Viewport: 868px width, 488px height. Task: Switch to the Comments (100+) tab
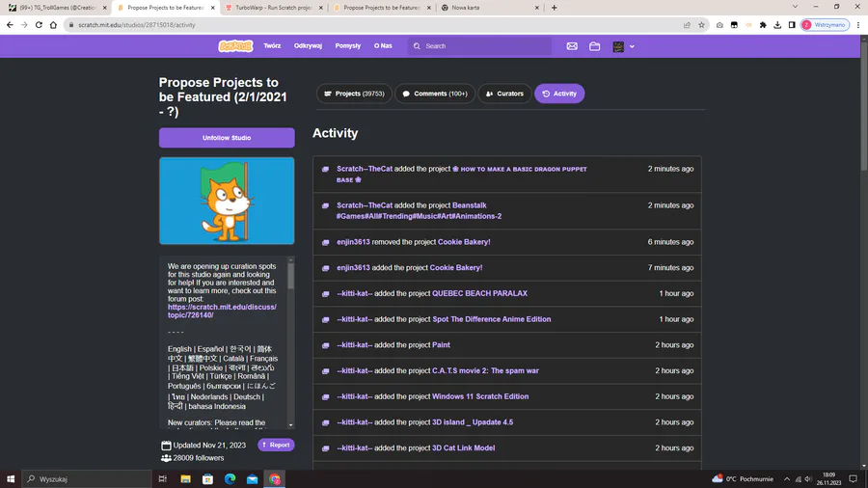point(435,94)
